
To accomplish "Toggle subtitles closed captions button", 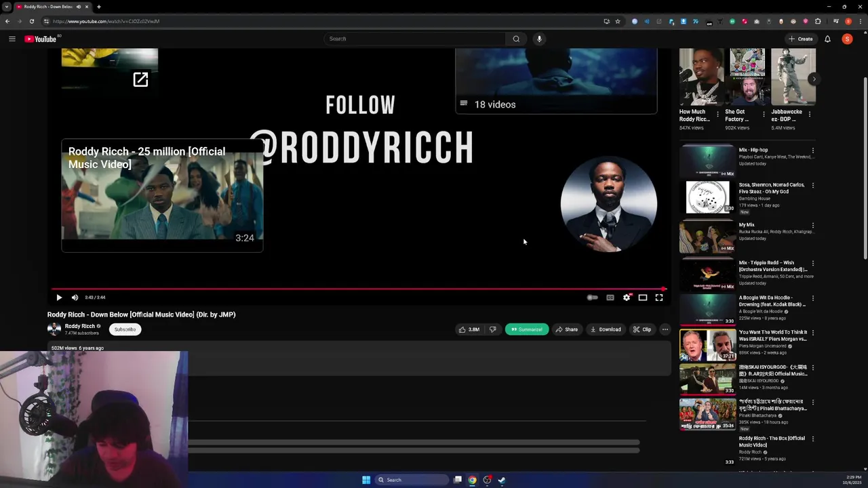I will point(610,298).
